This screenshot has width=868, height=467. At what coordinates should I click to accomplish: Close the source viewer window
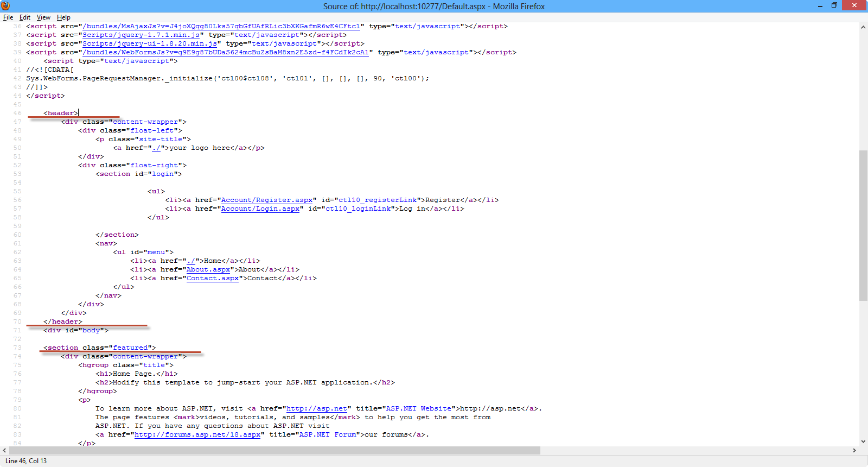(x=854, y=5)
